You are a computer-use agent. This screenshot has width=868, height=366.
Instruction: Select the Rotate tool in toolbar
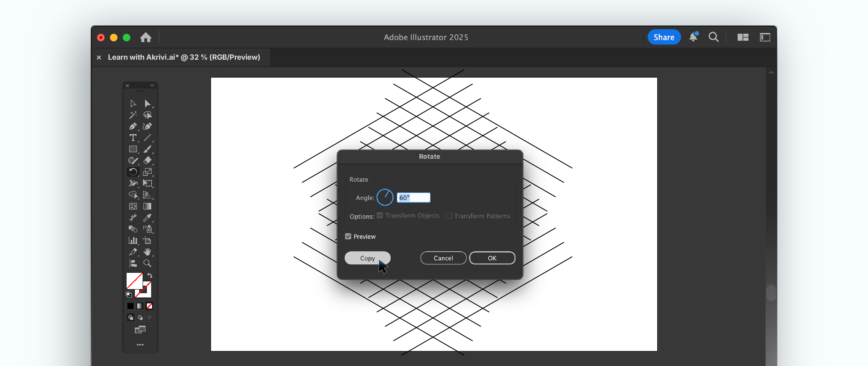(133, 172)
